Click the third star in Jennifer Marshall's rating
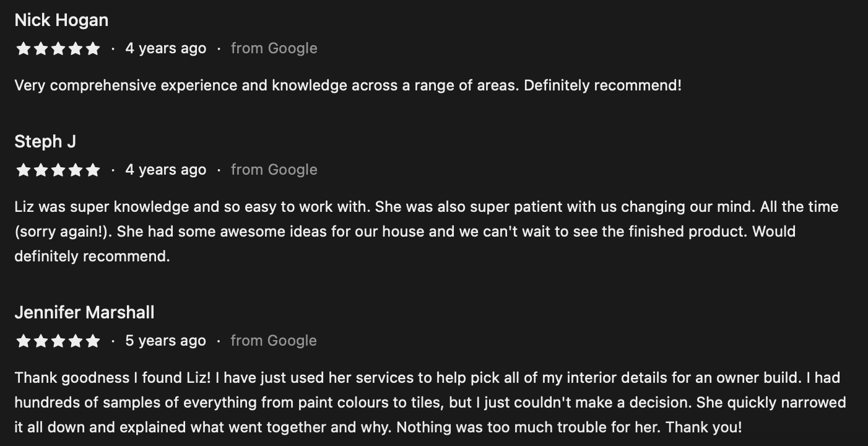 point(58,341)
